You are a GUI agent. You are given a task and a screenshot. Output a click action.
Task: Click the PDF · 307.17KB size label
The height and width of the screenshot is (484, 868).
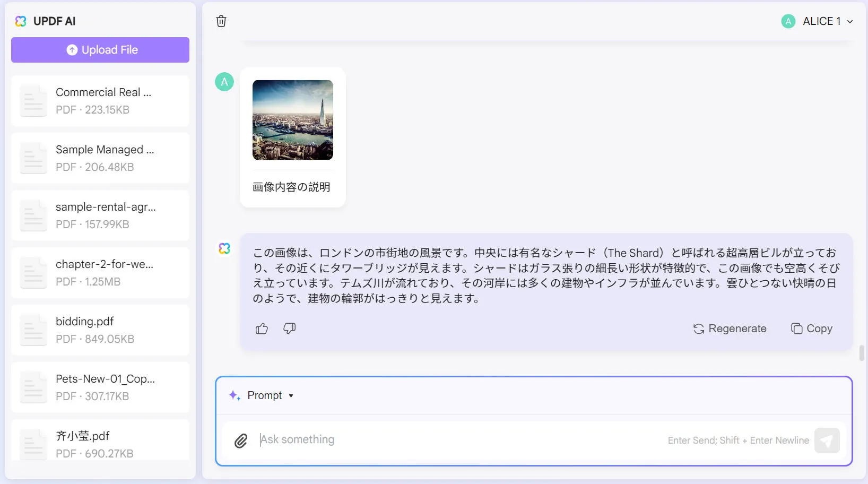coord(92,396)
